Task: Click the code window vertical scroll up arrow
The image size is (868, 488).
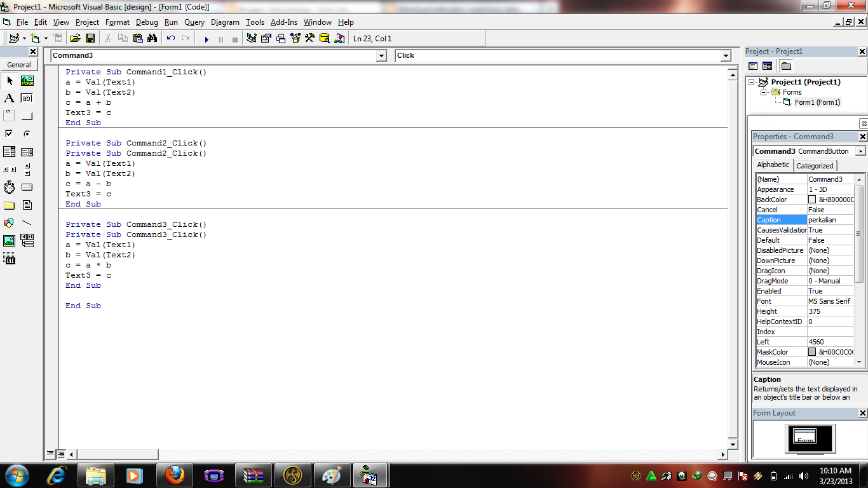Action: 733,76
